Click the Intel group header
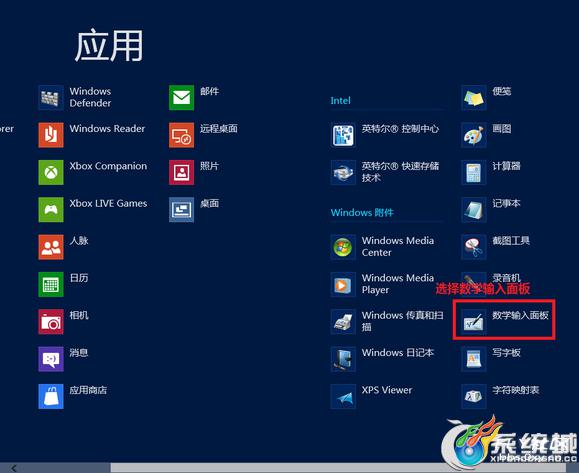Screen dimensions: 579x473 (x=340, y=100)
